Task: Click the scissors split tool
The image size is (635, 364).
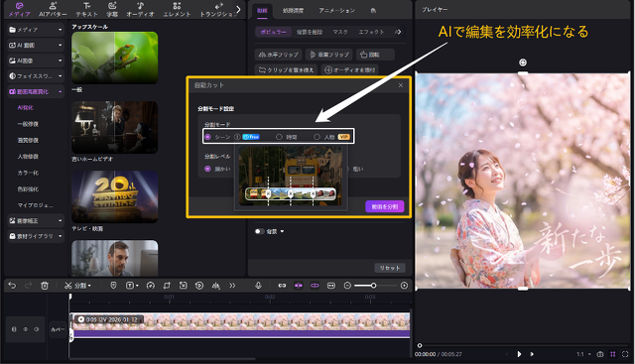Action: [x=77, y=286]
